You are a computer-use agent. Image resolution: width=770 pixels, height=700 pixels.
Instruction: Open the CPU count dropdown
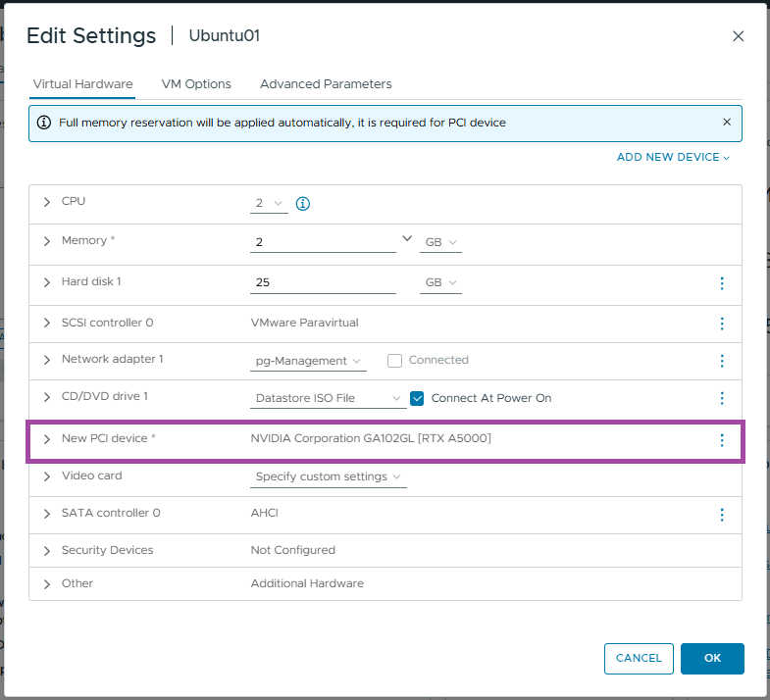coord(270,204)
